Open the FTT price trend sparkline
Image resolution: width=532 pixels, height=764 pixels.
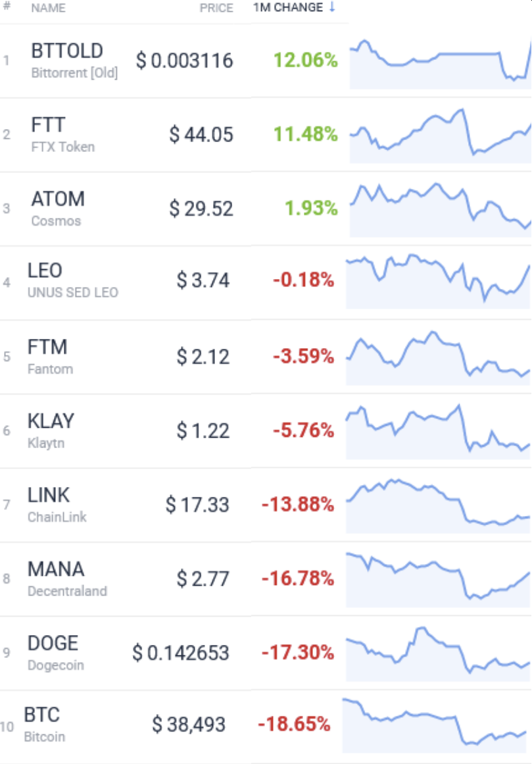click(441, 136)
